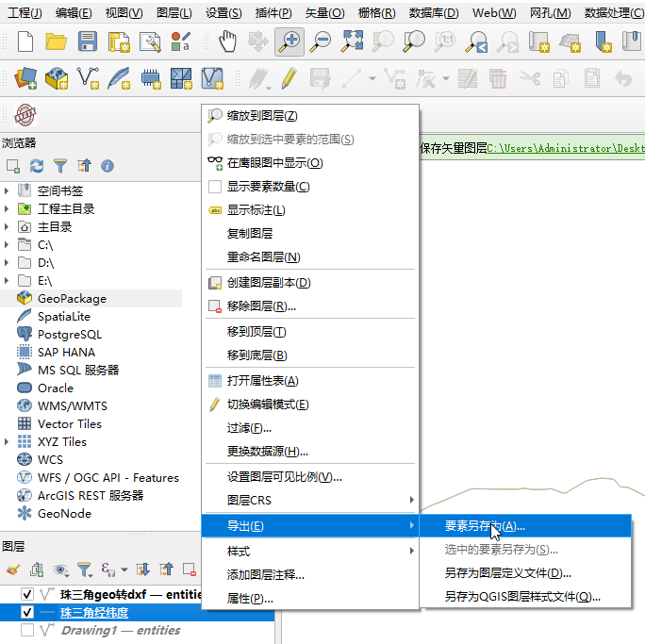Refresh the Browser panel
The width and height of the screenshot is (645, 644).
[x=37, y=166]
